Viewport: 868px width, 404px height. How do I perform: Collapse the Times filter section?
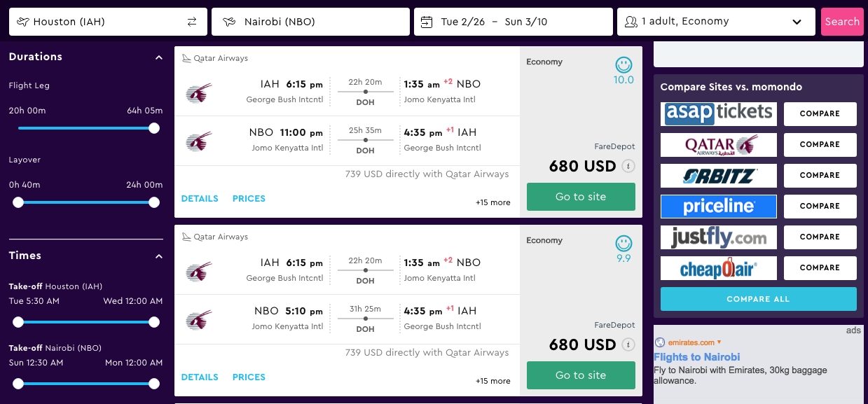point(159,256)
